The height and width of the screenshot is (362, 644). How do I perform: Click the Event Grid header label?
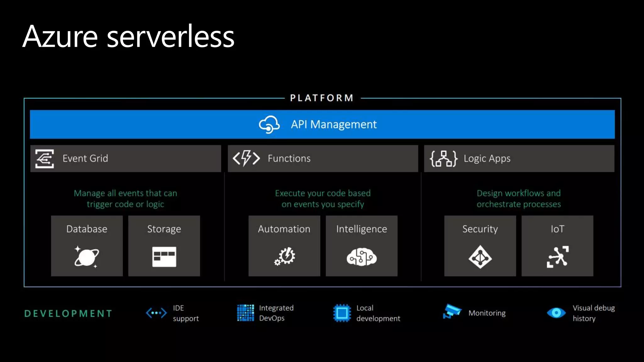click(85, 158)
